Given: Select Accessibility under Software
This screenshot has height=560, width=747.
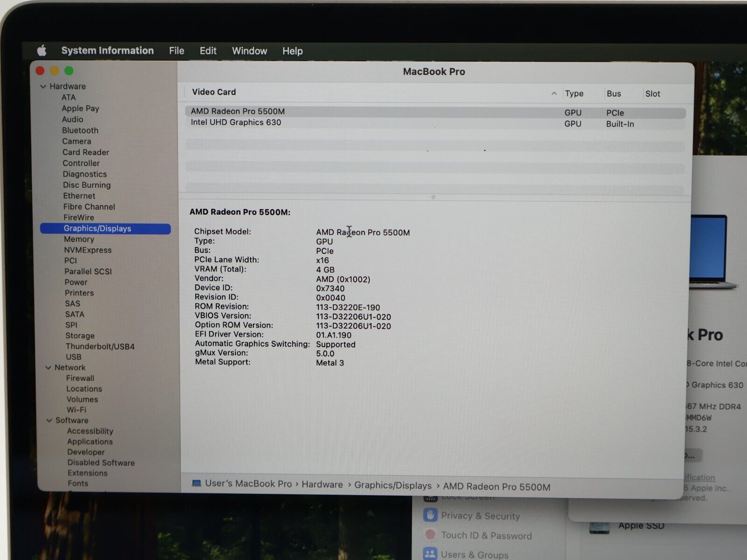Looking at the screenshot, I should tap(90, 431).
